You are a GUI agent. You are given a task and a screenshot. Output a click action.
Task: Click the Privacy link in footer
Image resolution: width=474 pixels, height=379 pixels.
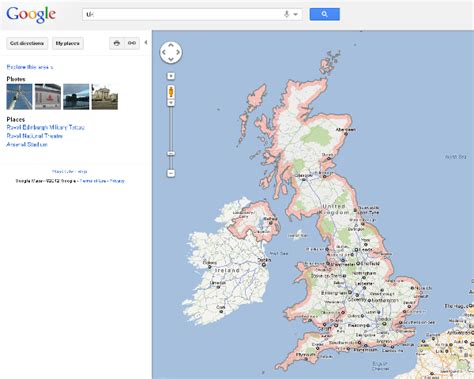(117, 181)
